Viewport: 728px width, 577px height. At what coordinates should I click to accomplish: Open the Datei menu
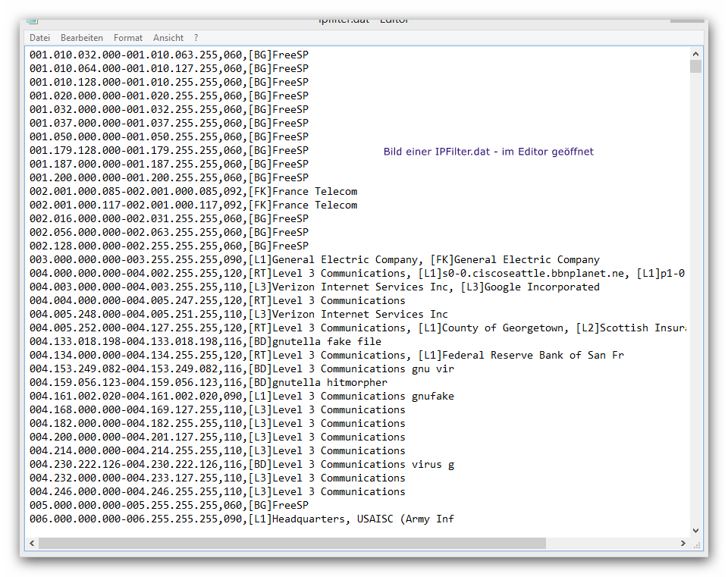39,37
